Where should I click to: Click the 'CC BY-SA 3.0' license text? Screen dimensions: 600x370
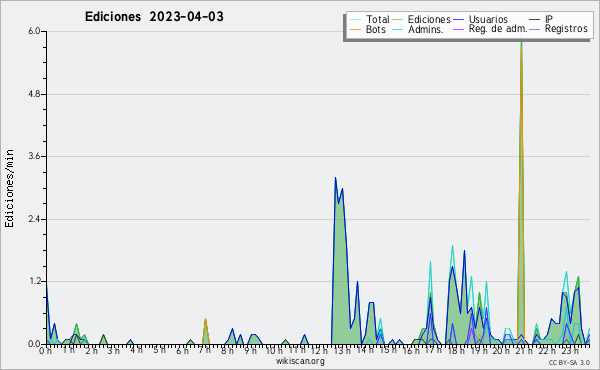569,363
